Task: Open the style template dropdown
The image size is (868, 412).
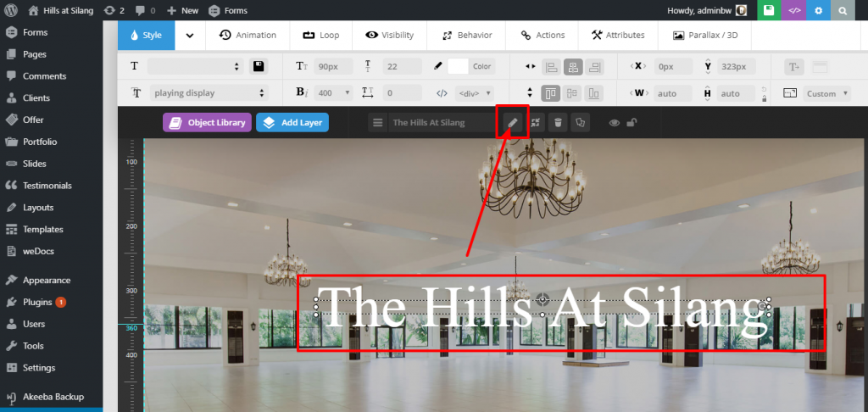Action: [195, 66]
